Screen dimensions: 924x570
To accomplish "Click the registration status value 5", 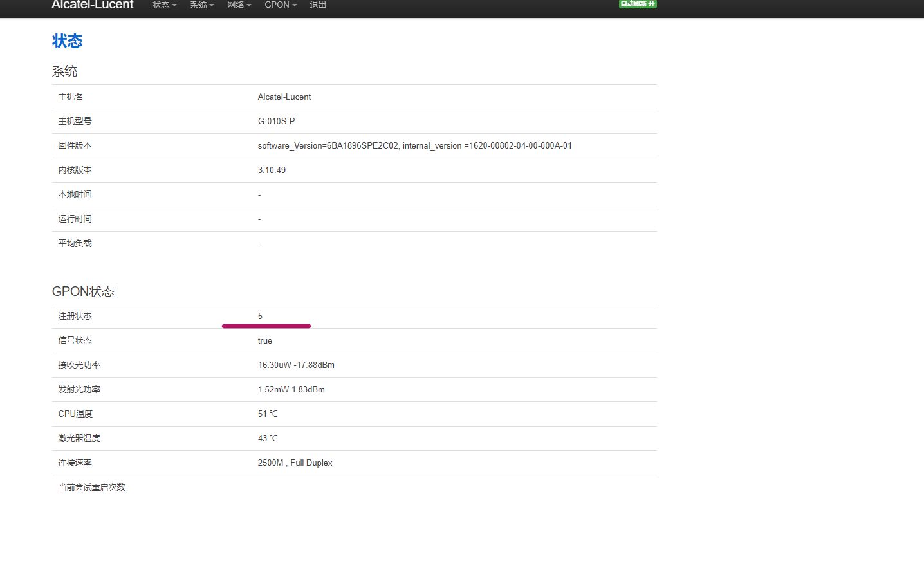I will pyautogui.click(x=260, y=316).
